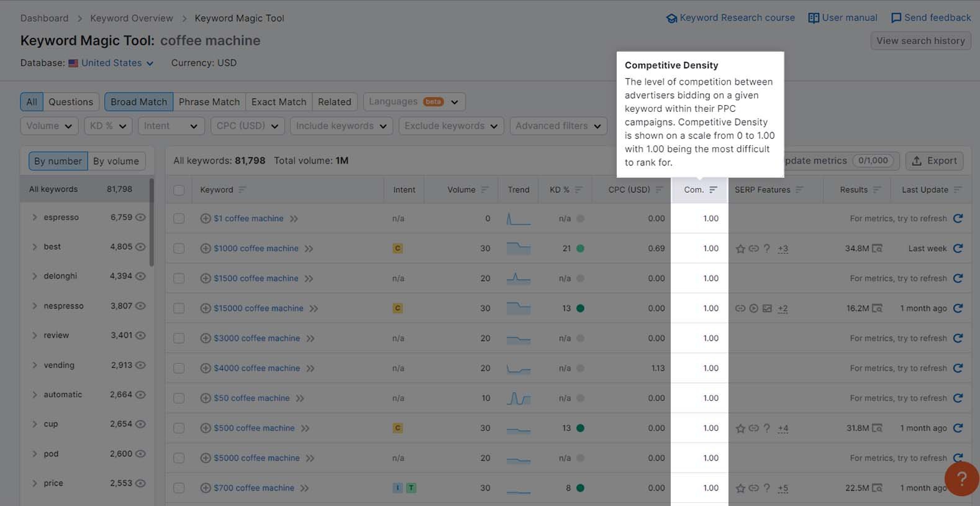Open double-arrow details for $4000 coffee machine
This screenshot has height=506, width=980.
point(310,368)
